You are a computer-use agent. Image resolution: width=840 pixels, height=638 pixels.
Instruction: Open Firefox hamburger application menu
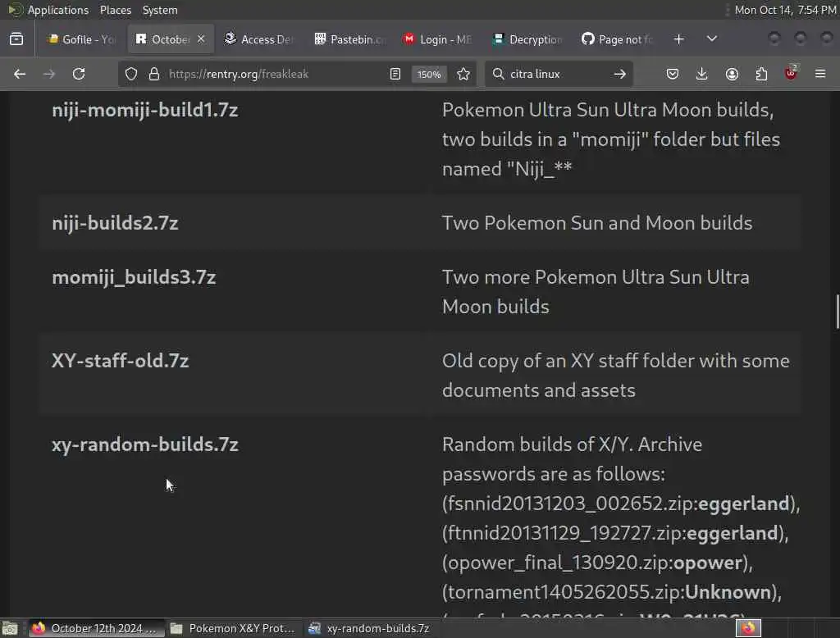[820, 74]
